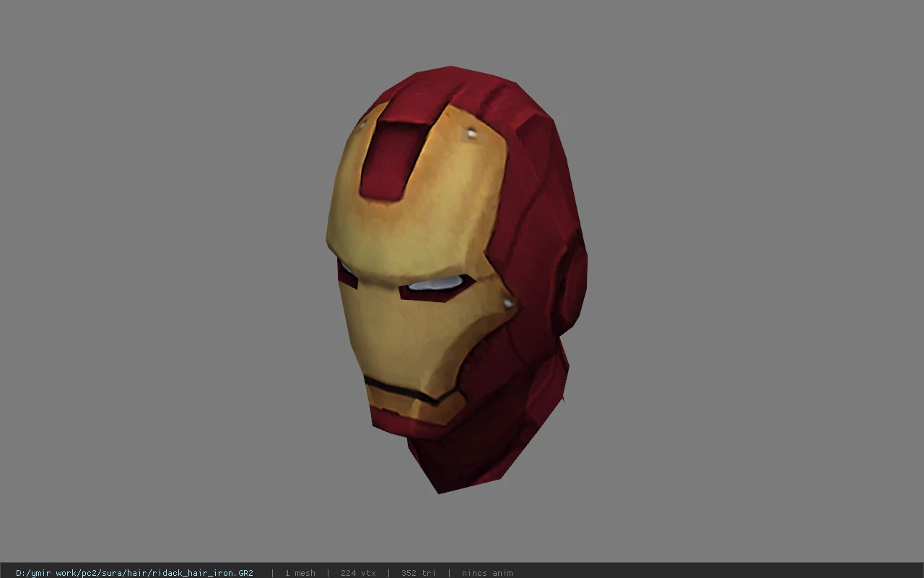Click the '224 vtx' vertex count

[x=358, y=573]
